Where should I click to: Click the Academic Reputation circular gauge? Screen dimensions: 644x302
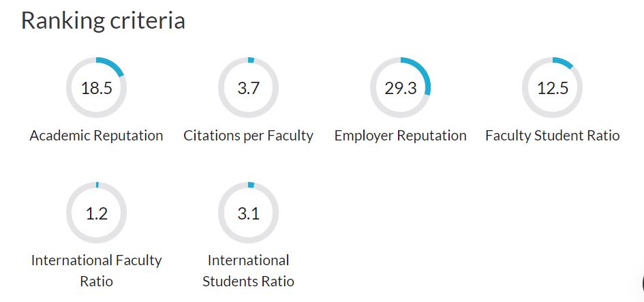click(x=97, y=87)
